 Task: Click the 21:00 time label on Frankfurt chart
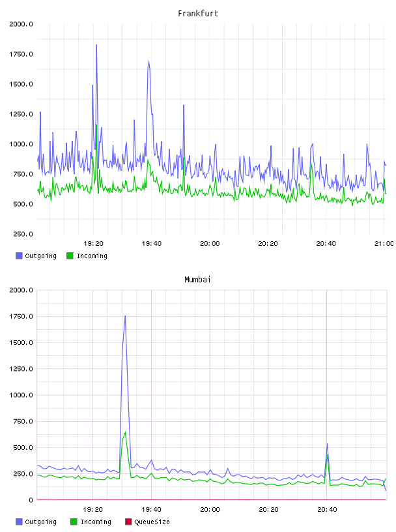[384, 244]
